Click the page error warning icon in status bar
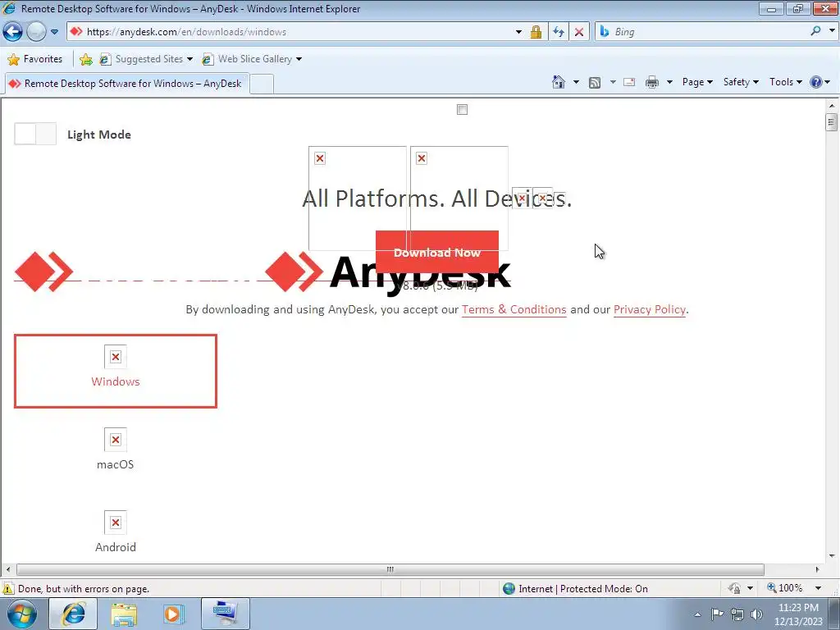This screenshot has width=840, height=630. (x=8, y=588)
